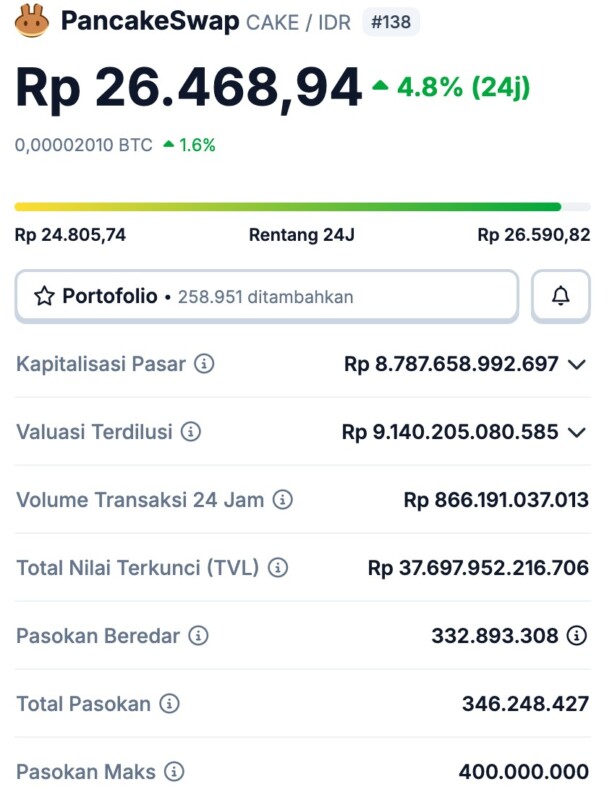This screenshot has height=800, width=612.
Task: Click the star icon in Portofolio button
Action: (44, 296)
